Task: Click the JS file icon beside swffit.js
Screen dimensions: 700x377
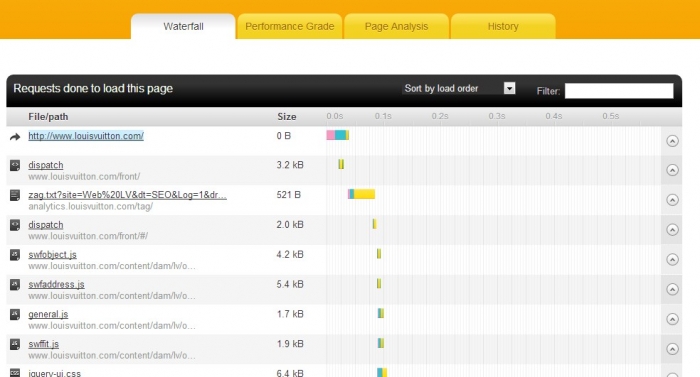Action: 15,344
